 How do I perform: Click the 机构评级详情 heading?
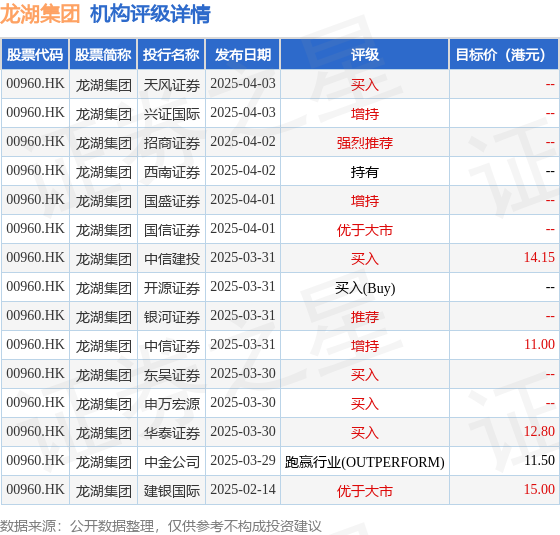click(x=150, y=14)
